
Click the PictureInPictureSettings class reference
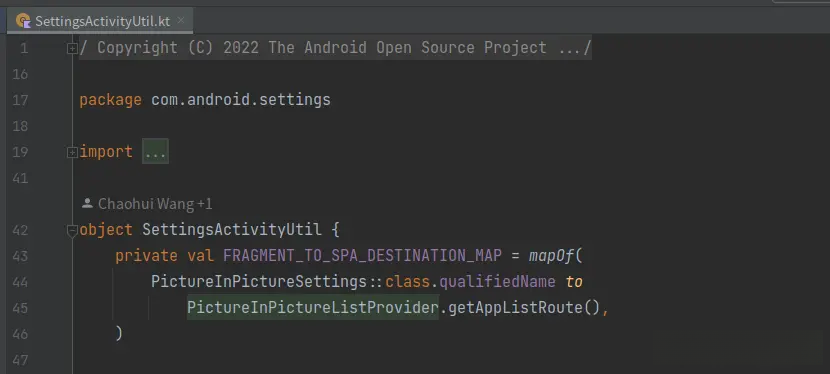coord(259,281)
